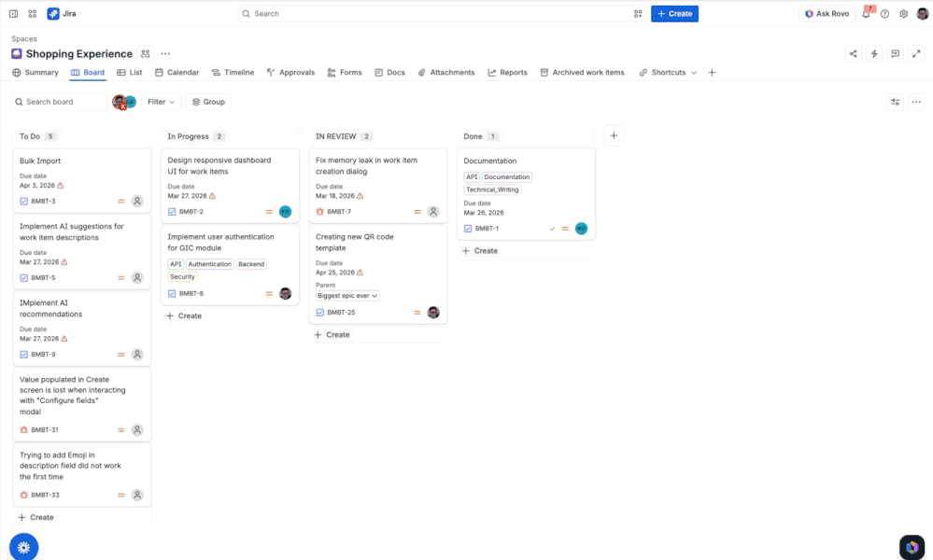Click Ask Rovo button
This screenshot has width=933, height=560.
tap(827, 14)
